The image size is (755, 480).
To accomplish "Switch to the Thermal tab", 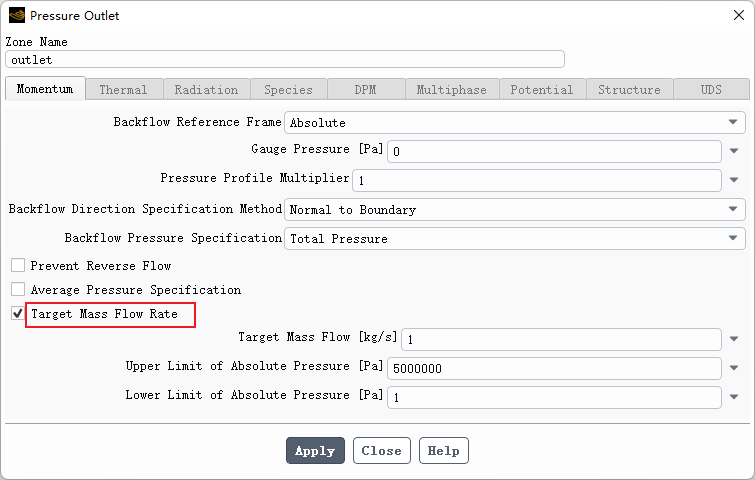I will tap(123, 90).
